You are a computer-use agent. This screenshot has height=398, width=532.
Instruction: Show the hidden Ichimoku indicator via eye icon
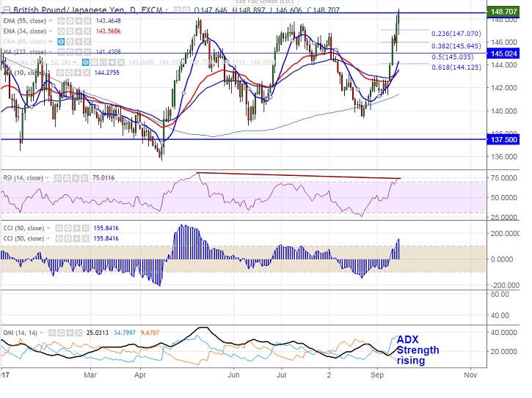click(86, 62)
